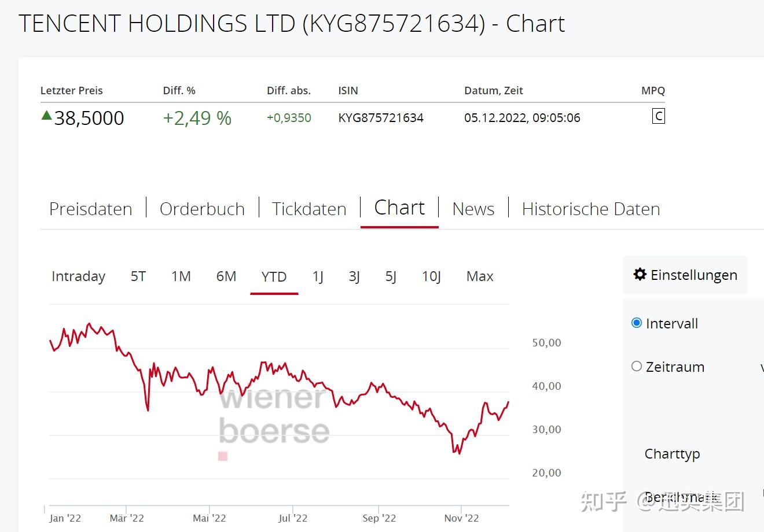
Task: Click the ISIN value KYG875721634
Action: pos(381,118)
